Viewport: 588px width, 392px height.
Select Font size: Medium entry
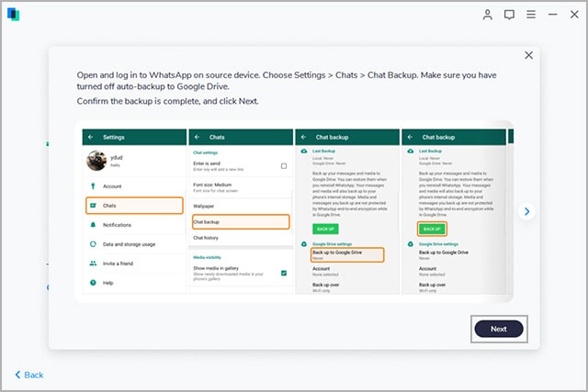[241, 187]
